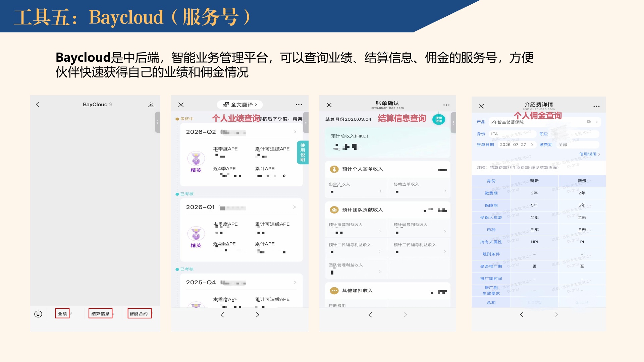
Task: Clear the 产品 field with X icon
Action: pyautogui.click(x=589, y=122)
